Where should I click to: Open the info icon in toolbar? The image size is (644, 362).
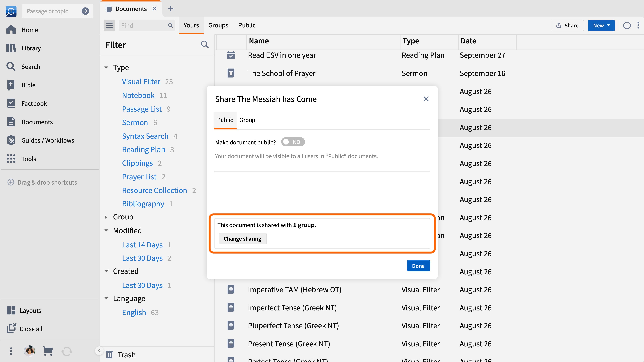pyautogui.click(x=627, y=25)
